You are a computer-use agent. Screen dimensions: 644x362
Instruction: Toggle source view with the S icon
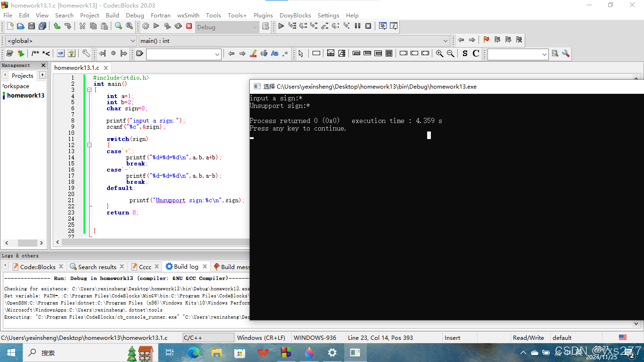(465, 54)
